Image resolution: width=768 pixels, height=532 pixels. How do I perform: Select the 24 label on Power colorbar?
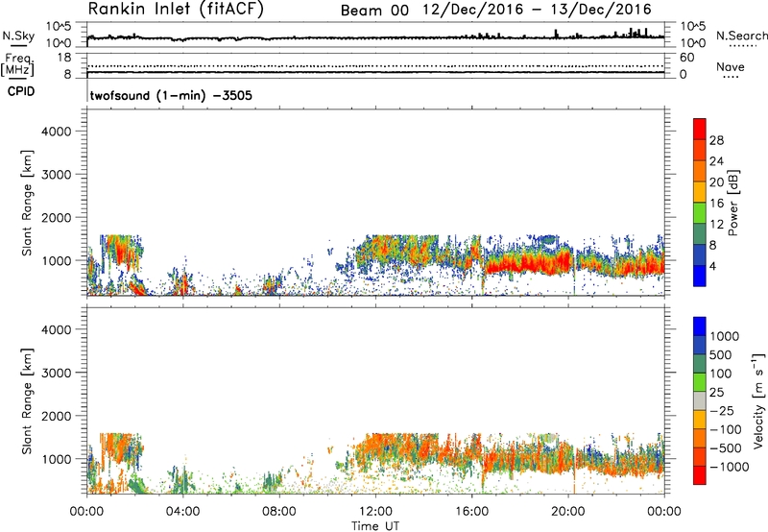[x=716, y=161]
